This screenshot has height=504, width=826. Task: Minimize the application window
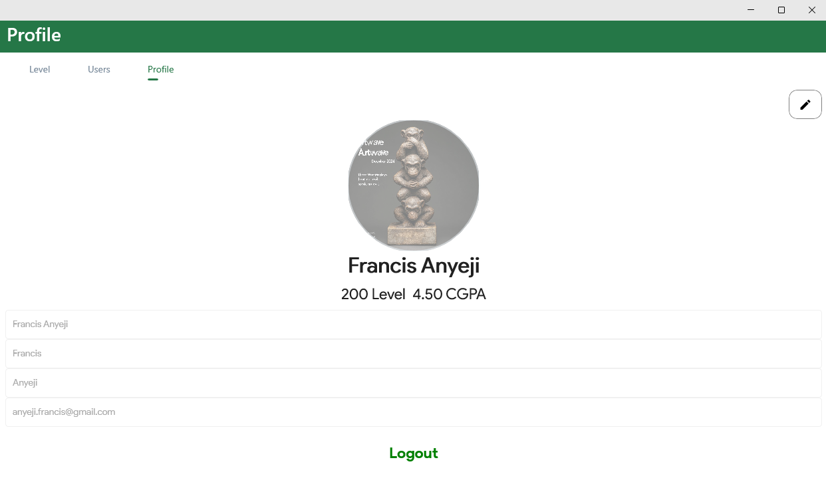[751, 10]
